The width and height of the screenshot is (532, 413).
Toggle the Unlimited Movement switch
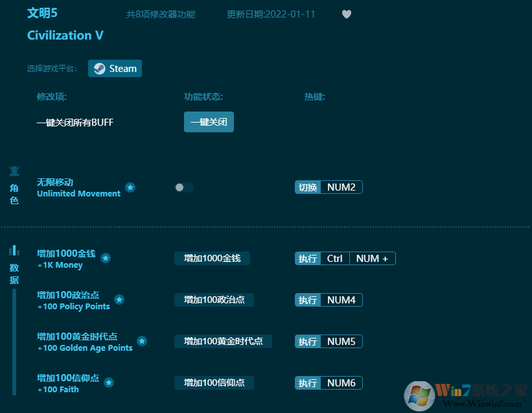[x=184, y=187]
